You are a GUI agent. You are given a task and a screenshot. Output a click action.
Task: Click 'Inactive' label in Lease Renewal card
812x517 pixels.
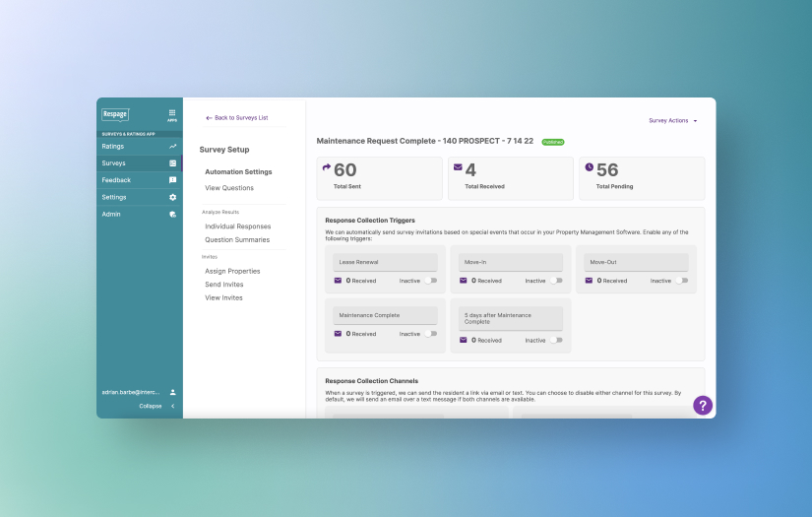tap(409, 281)
